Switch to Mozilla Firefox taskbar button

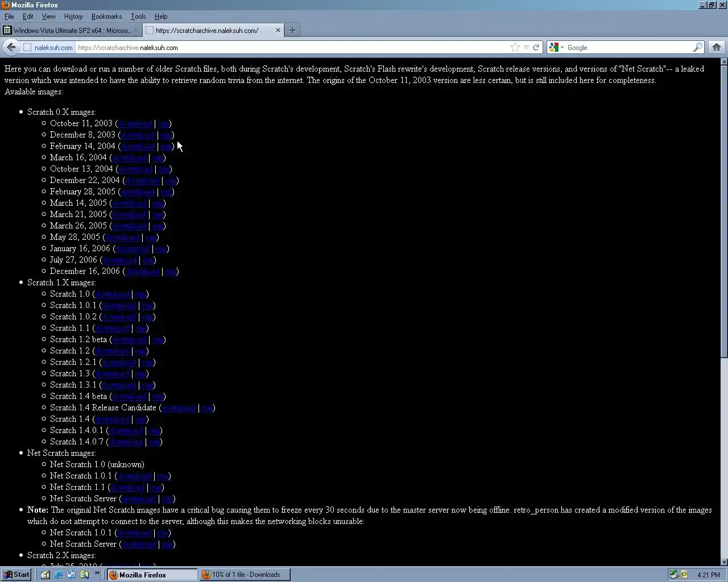[x=152, y=575]
